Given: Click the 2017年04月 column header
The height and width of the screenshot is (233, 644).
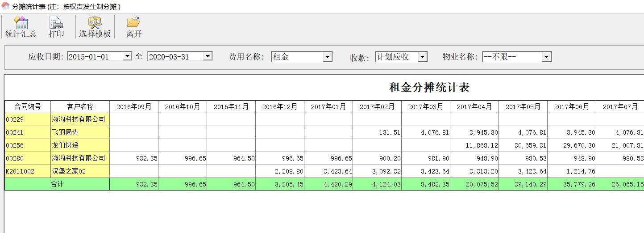Looking at the screenshot, I should coord(474,106).
